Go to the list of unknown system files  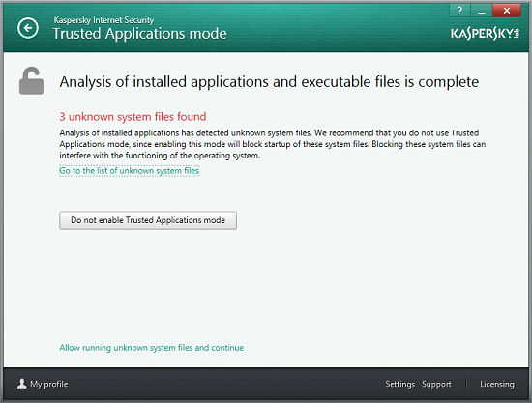tap(130, 171)
